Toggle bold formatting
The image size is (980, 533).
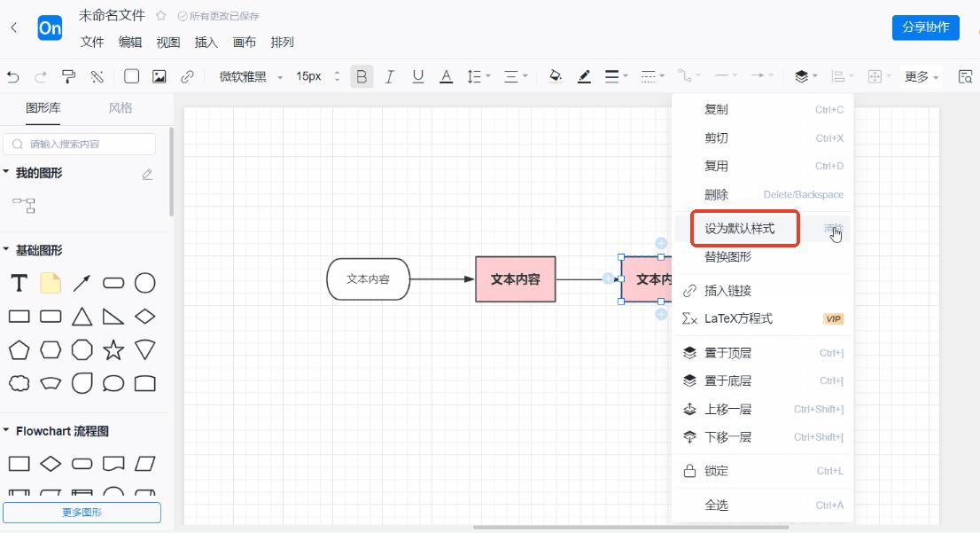click(362, 76)
